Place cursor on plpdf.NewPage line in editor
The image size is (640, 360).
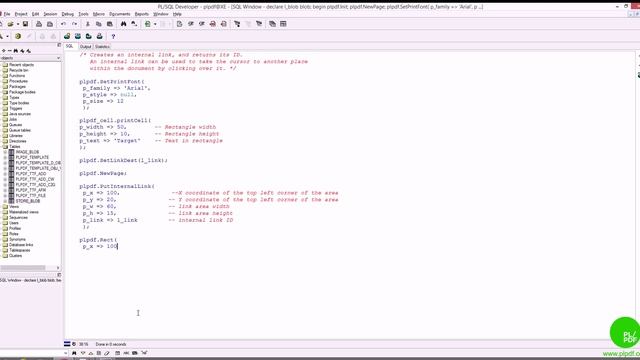(103, 173)
